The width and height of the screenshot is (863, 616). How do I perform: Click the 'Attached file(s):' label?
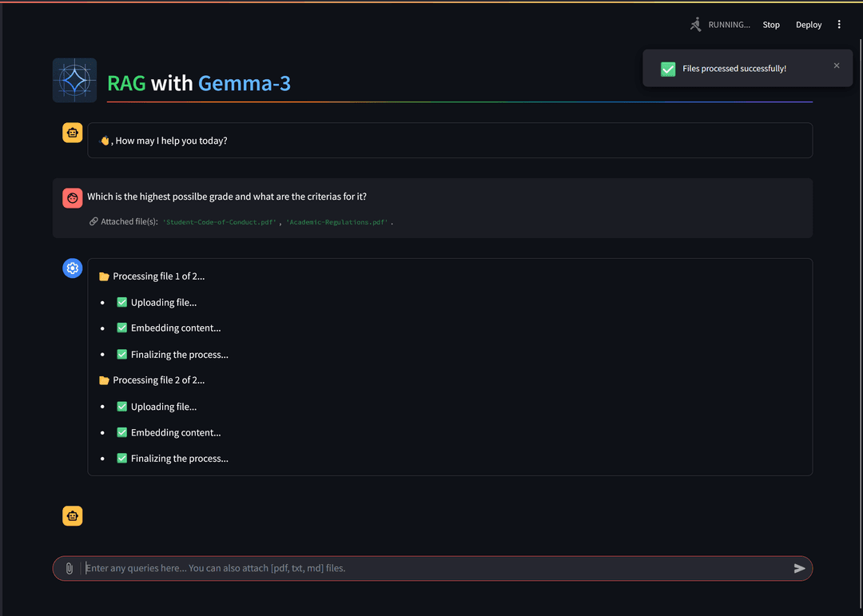129,222
